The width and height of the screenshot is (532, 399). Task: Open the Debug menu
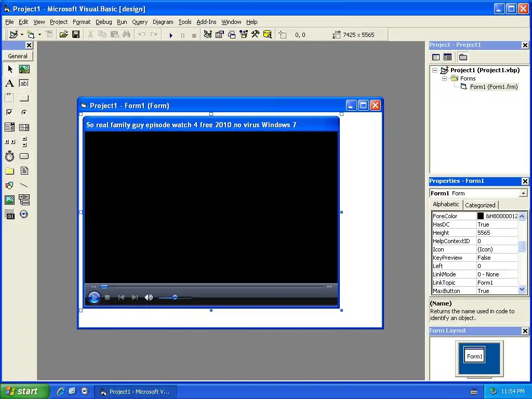tap(104, 22)
